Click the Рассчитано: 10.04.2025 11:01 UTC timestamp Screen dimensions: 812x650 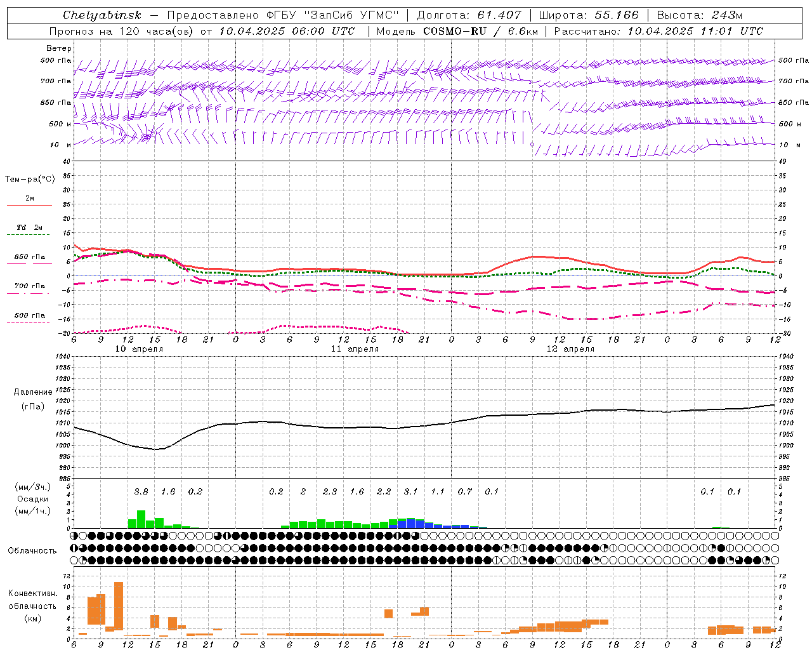point(658,31)
